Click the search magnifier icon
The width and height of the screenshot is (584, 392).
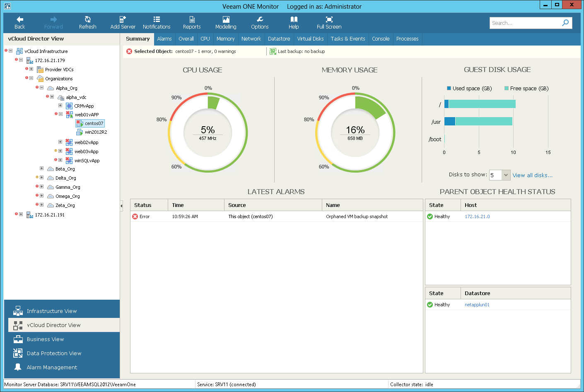(x=565, y=23)
